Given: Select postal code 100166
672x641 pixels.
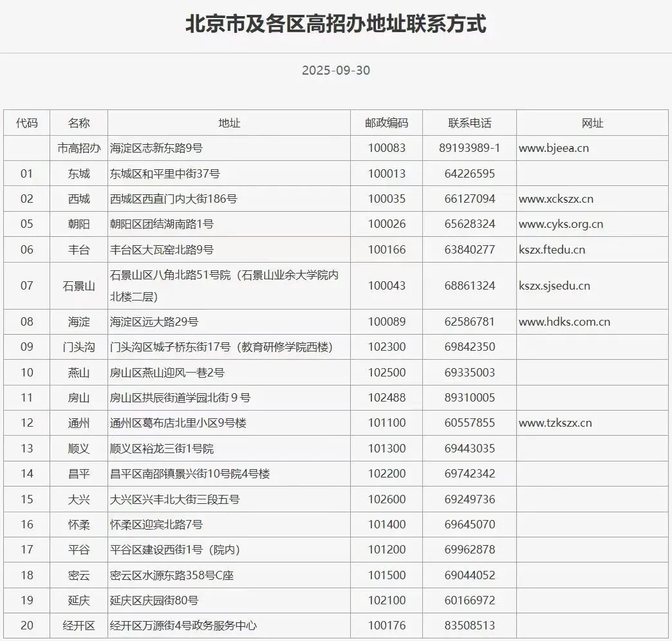Looking at the screenshot, I should (387, 249).
